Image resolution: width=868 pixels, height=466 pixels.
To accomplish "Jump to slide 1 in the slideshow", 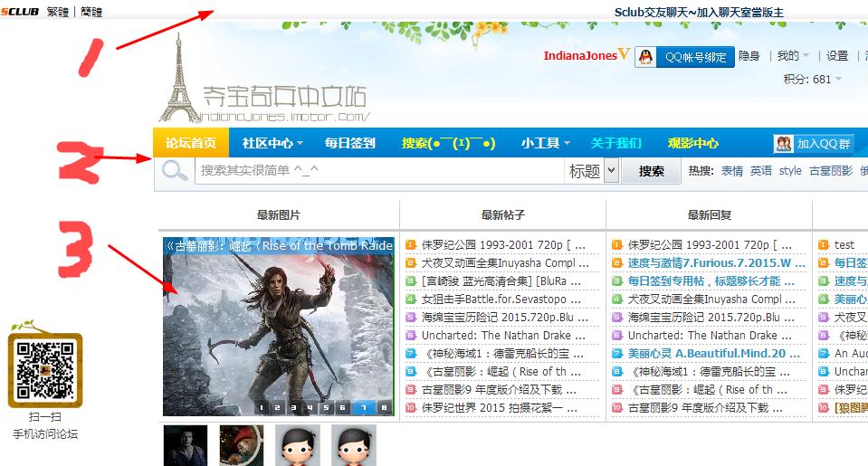I will [262, 407].
